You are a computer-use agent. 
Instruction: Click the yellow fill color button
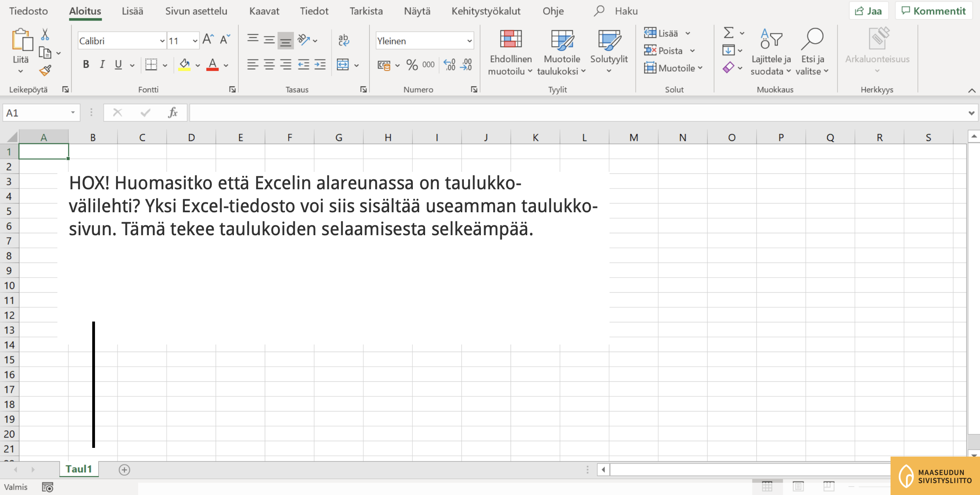click(x=184, y=65)
